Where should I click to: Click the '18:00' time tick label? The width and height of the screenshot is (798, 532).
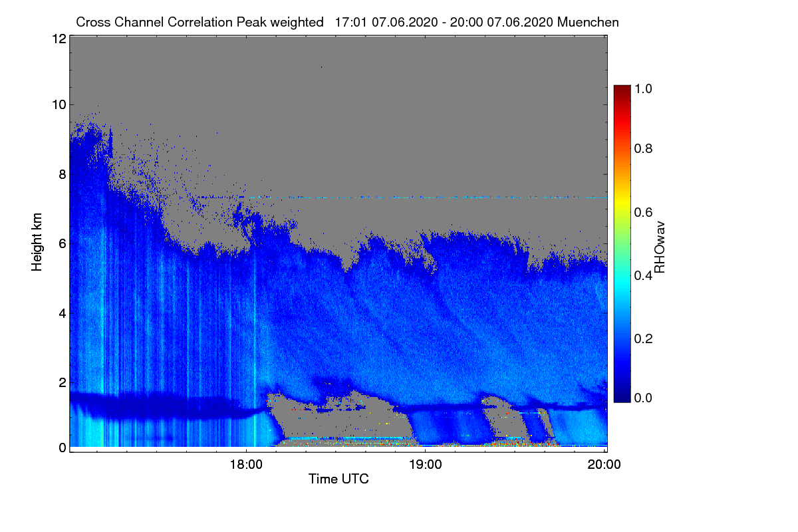point(246,464)
